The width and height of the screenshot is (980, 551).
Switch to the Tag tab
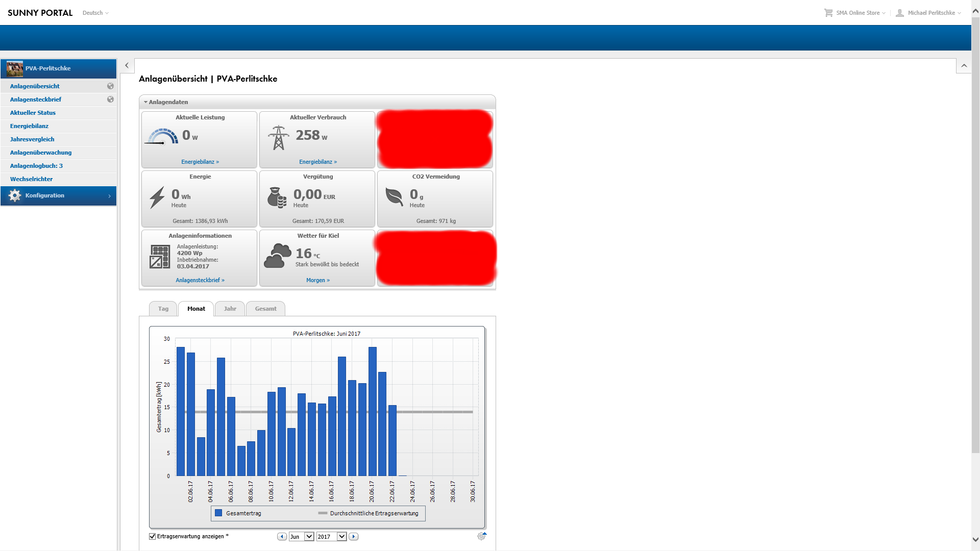163,309
